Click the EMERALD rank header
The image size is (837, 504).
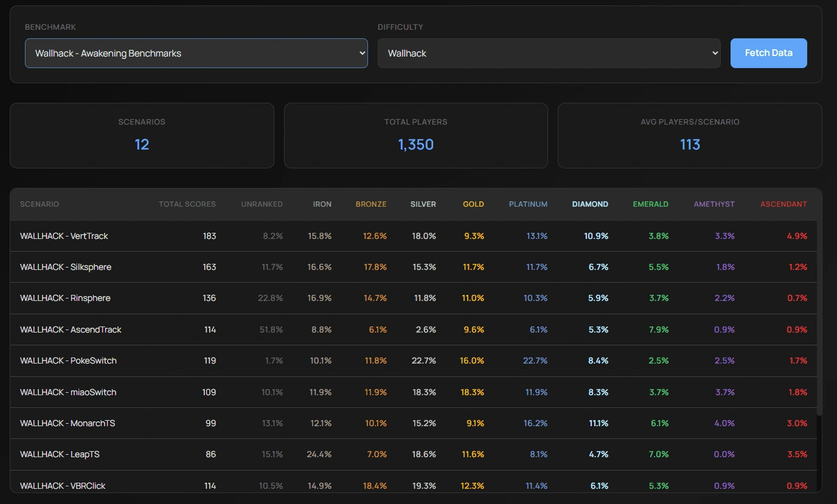(651, 204)
